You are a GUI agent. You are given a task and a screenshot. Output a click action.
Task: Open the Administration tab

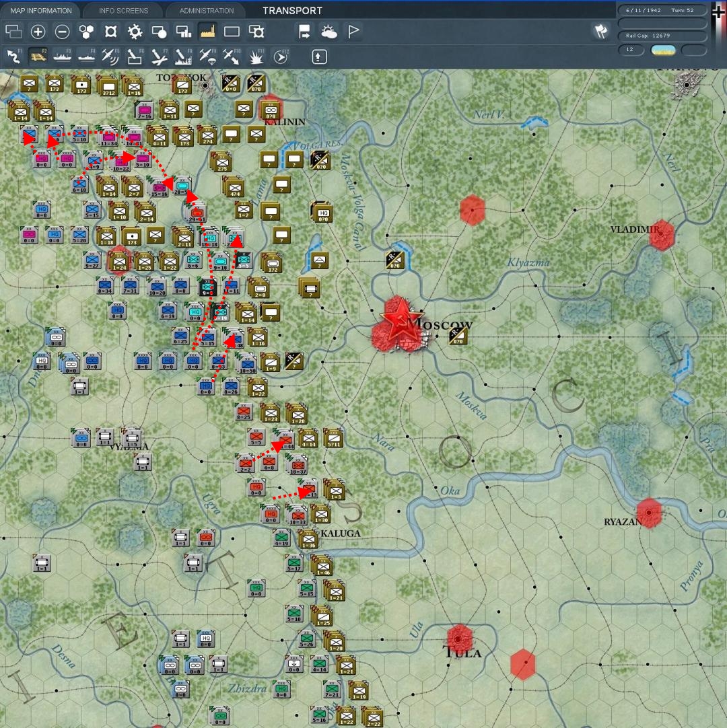coord(207,11)
